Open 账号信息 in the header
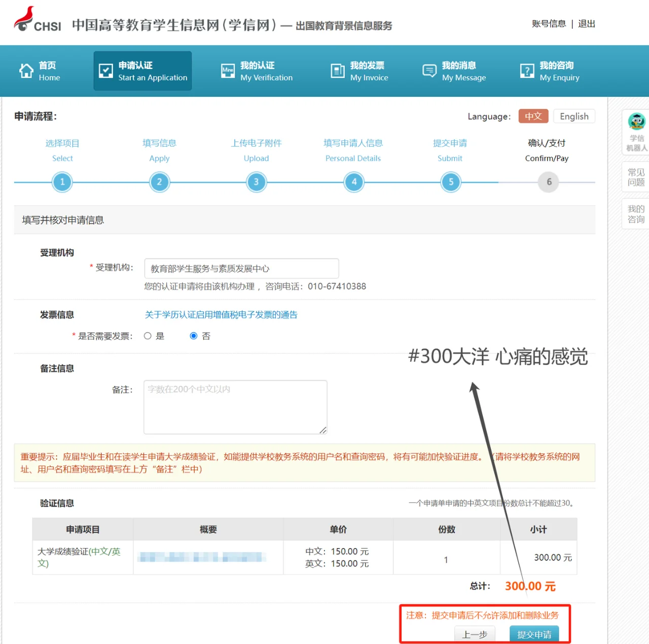649x644 pixels. [x=549, y=24]
